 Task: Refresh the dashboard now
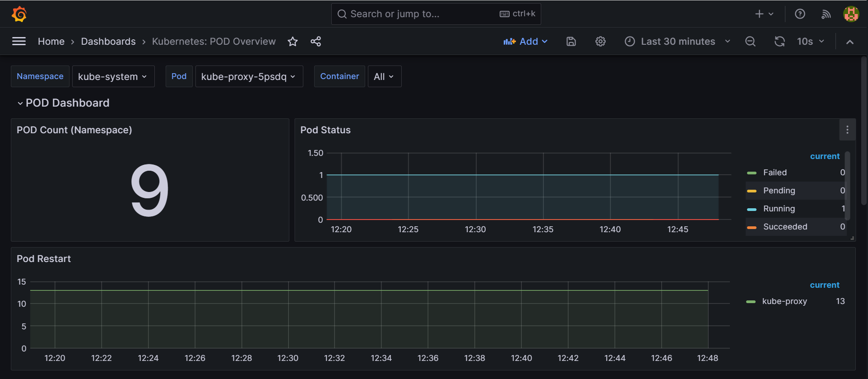(x=780, y=42)
